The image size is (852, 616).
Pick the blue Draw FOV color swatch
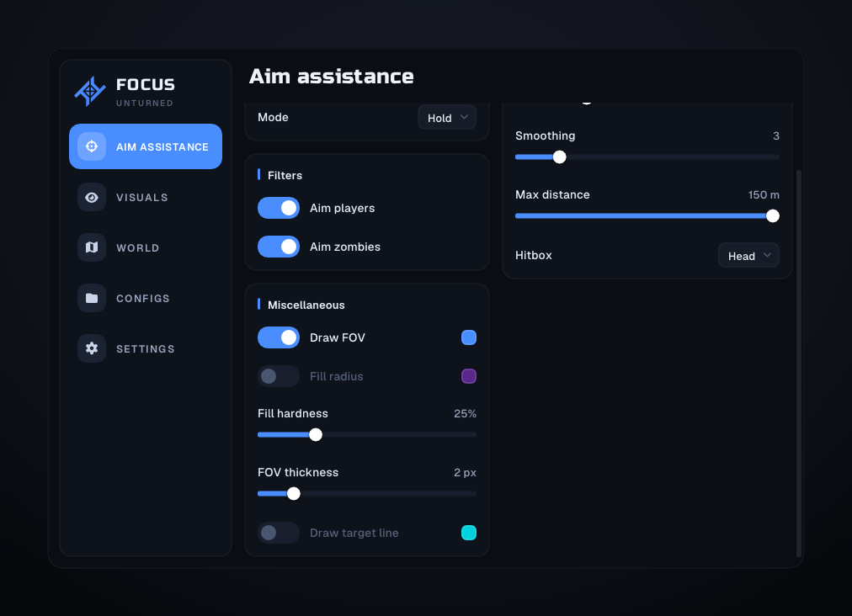pyautogui.click(x=469, y=338)
